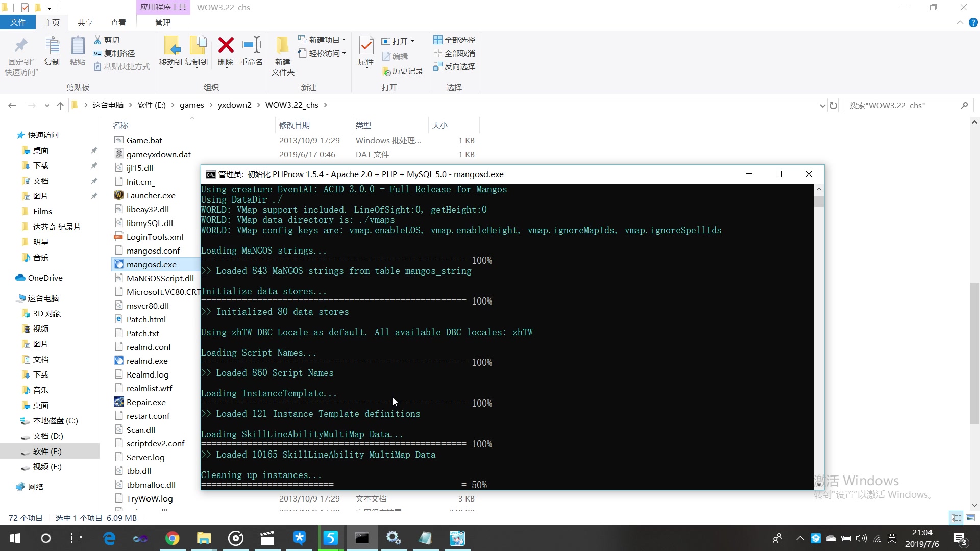Open Copy to (复制到) folder icon

(x=197, y=46)
